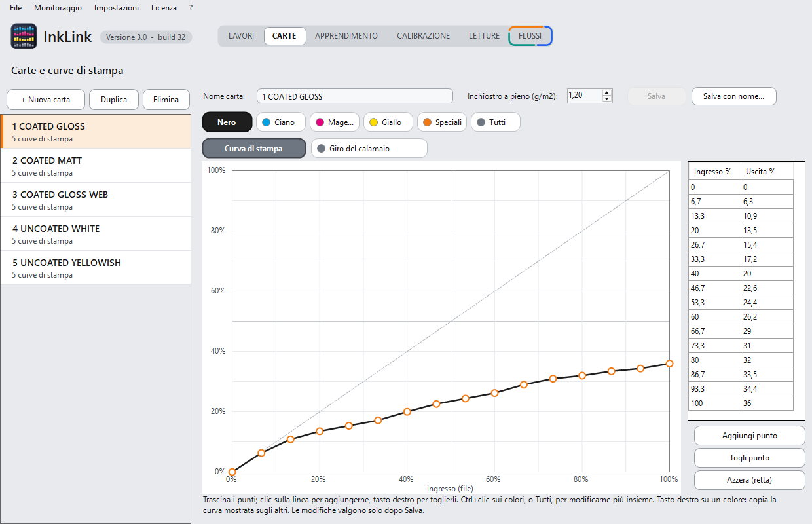Open the Monitoraggio menu
Screen dimensions: 812x524
point(58,8)
